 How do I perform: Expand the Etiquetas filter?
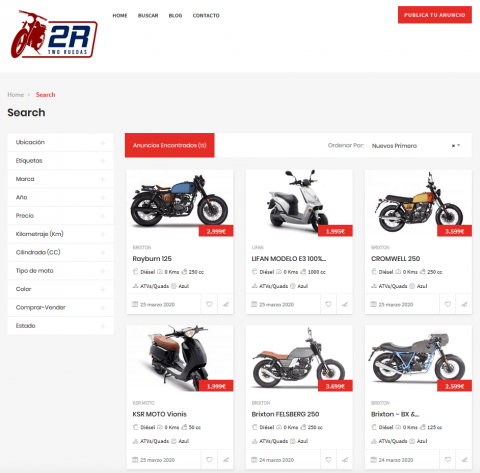pyautogui.click(x=61, y=161)
